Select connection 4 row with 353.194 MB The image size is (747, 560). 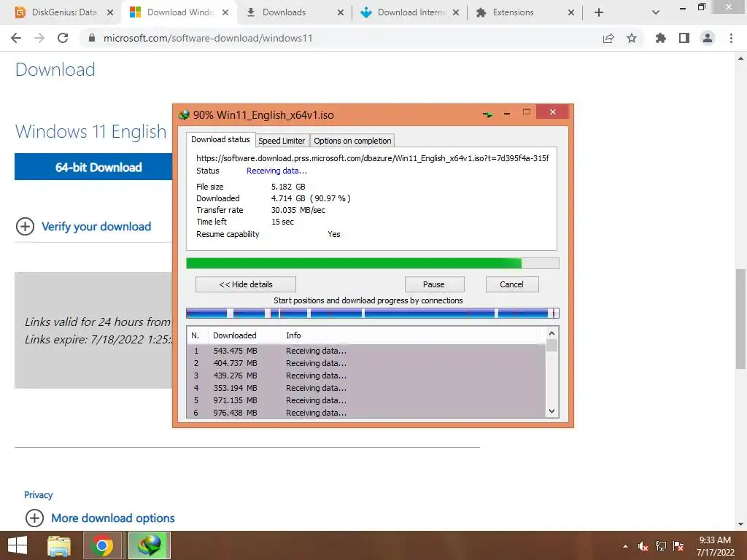366,388
